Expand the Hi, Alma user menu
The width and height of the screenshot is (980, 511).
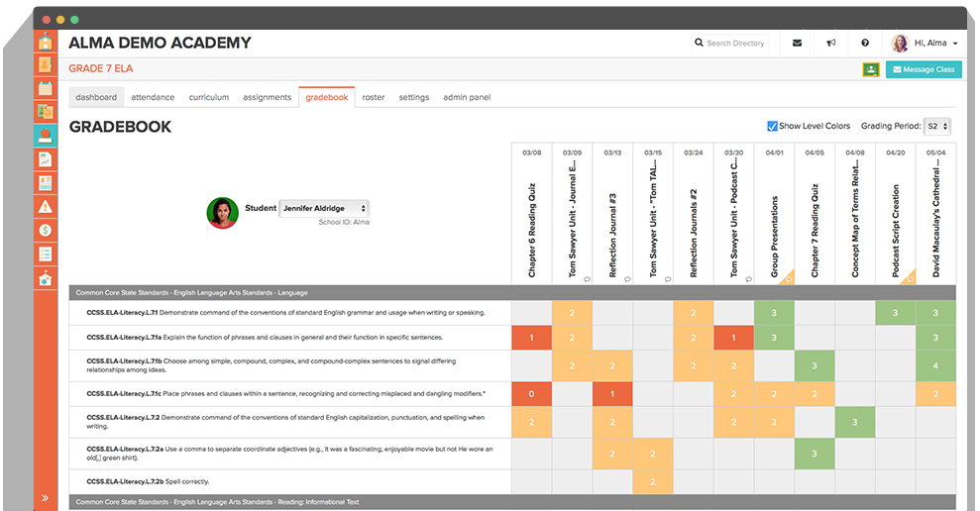[x=926, y=44]
